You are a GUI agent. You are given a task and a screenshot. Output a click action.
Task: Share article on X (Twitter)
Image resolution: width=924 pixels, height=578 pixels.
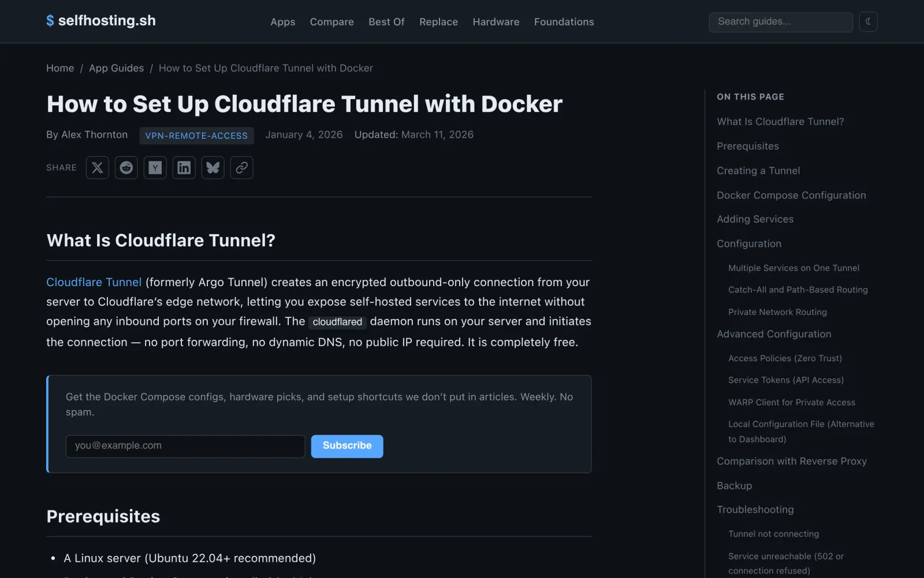tap(97, 168)
